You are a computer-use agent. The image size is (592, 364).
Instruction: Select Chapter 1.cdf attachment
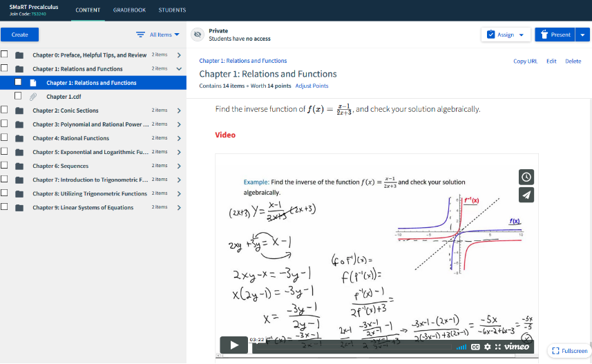point(64,97)
